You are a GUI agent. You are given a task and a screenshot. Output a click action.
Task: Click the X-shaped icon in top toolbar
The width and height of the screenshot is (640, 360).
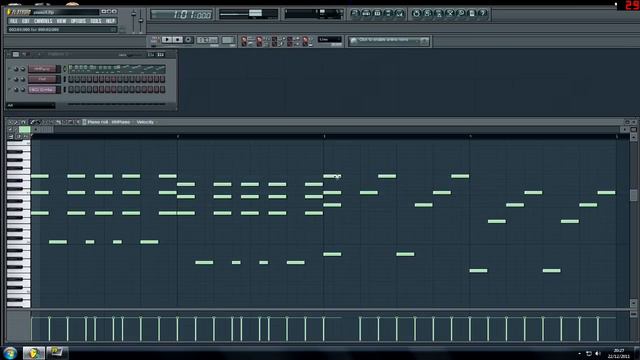coord(450,13)
